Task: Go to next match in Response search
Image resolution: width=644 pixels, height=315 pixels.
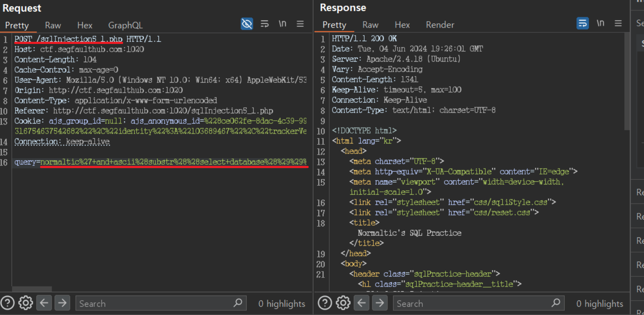Action: [x=379, y=303]
